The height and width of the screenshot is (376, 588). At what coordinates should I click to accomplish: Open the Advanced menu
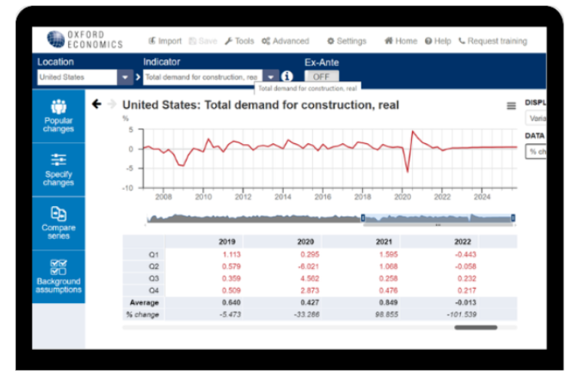pyautogui.click(x=285, y=41)
